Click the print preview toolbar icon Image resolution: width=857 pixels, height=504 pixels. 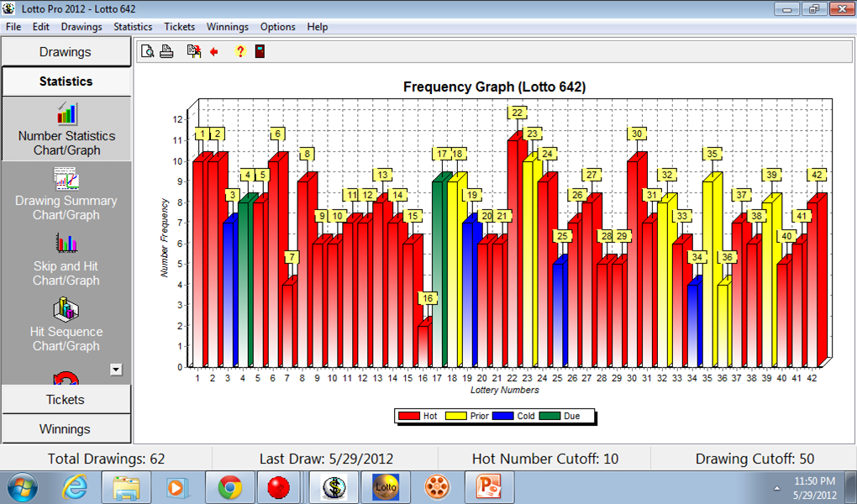[x=148, y=51]
